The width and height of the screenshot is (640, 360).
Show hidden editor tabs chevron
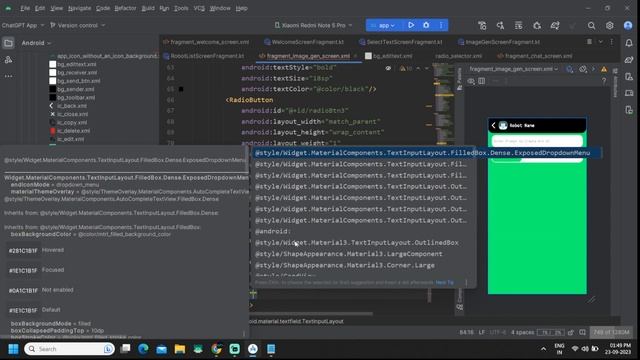pos(600,42)
